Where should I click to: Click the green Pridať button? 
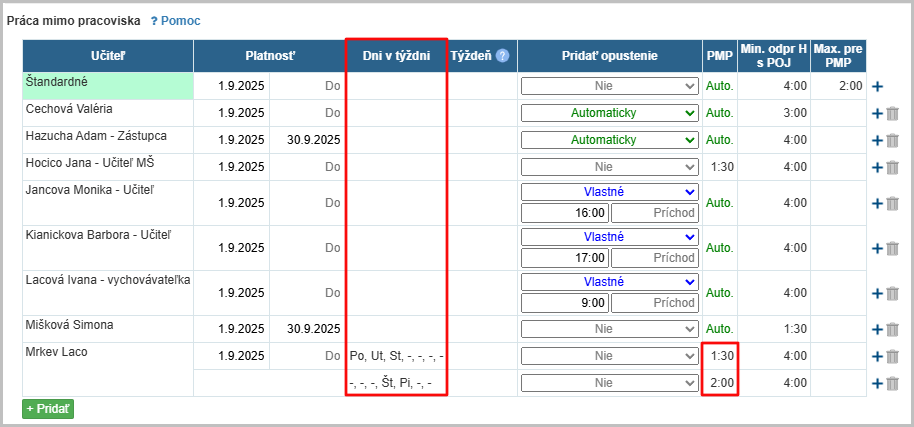coord(48,408)
